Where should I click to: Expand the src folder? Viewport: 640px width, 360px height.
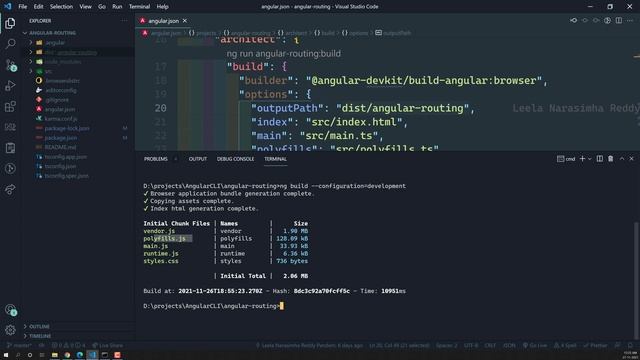pos(31,71)
